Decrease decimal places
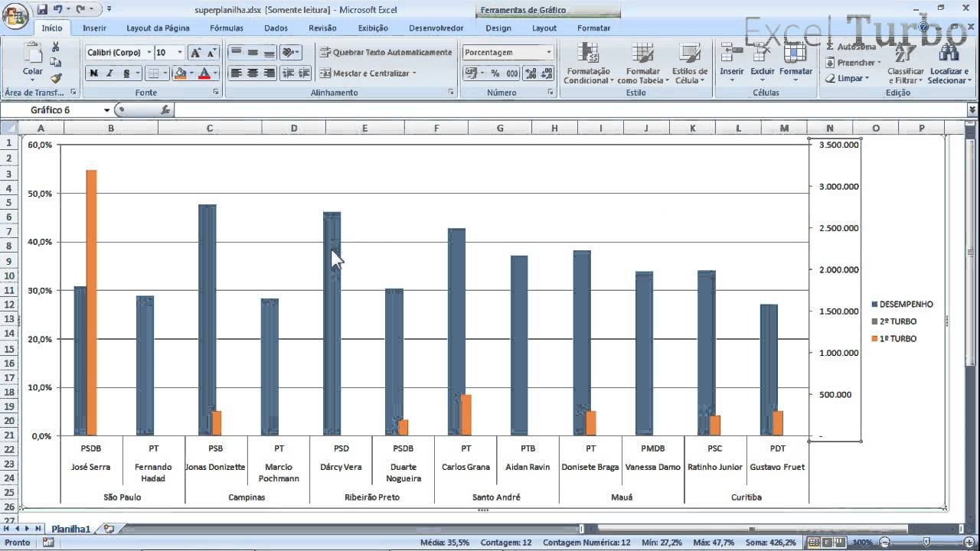This screenshot has width=980, height=551. [547, 73]
